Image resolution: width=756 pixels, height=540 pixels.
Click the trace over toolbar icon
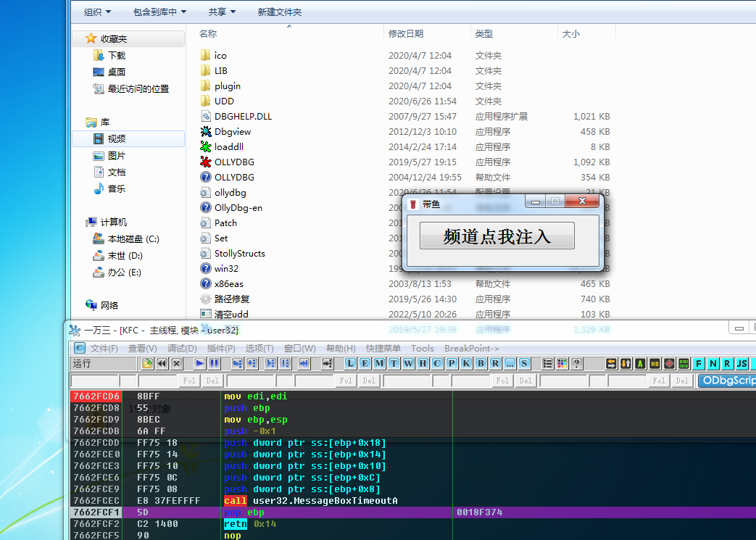pyautogui.click(x=285, y=363)
